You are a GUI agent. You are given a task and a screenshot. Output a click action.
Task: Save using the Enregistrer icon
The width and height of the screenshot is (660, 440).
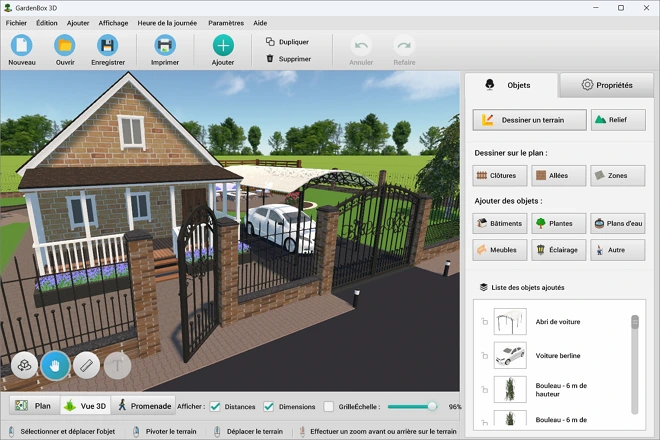[x=107, y=45]
